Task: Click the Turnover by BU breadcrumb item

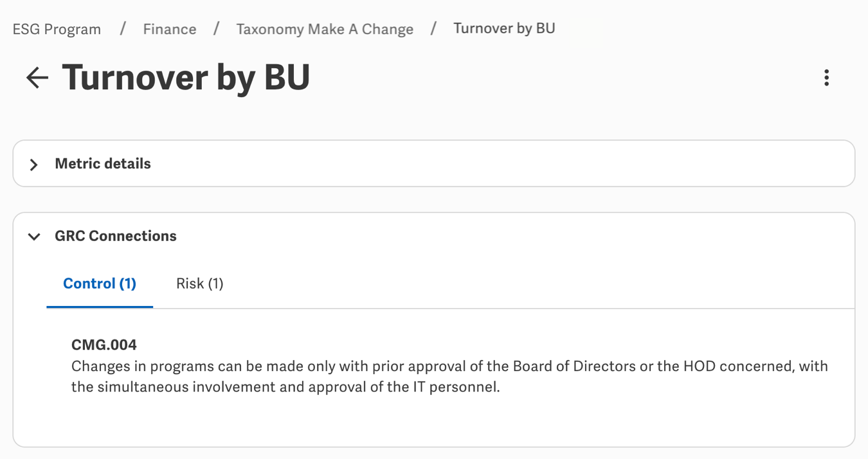Action: tap(504, 29)
